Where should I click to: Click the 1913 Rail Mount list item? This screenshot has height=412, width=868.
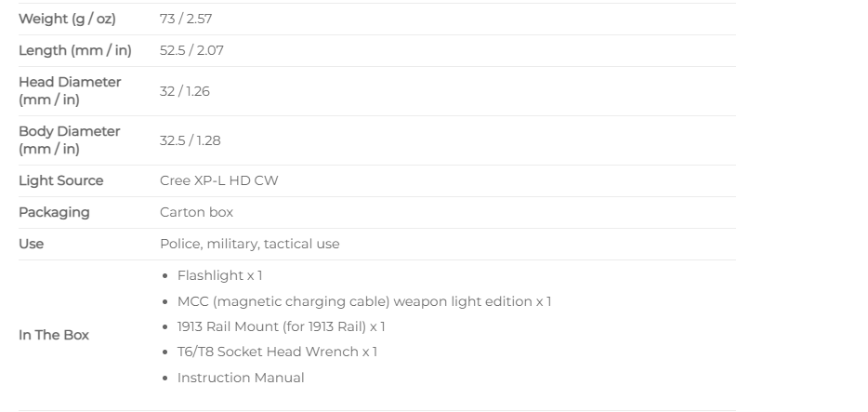(x=282, y=326)
